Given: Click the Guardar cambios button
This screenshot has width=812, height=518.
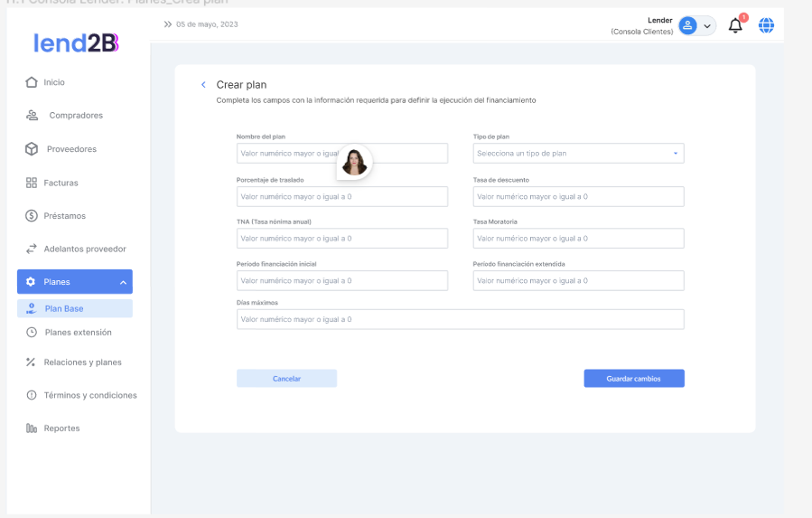Looking at the screenshot, I should point(633,379).
